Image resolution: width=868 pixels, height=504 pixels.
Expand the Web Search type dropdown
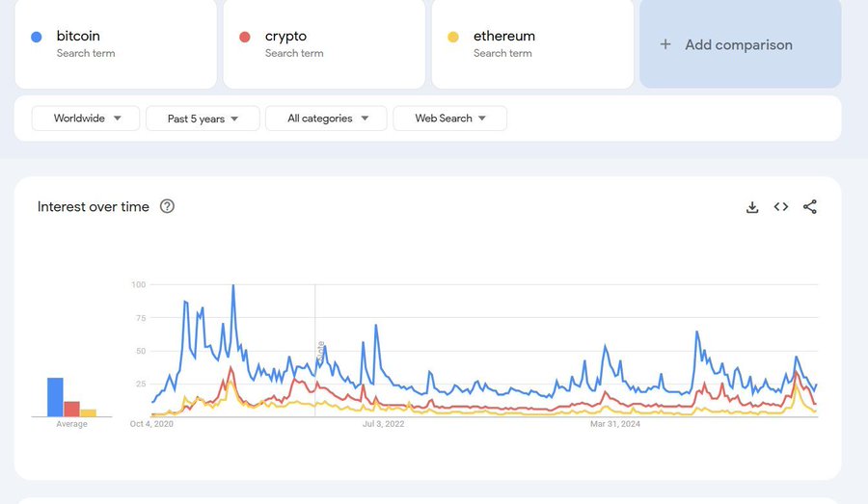pos(449,119)
